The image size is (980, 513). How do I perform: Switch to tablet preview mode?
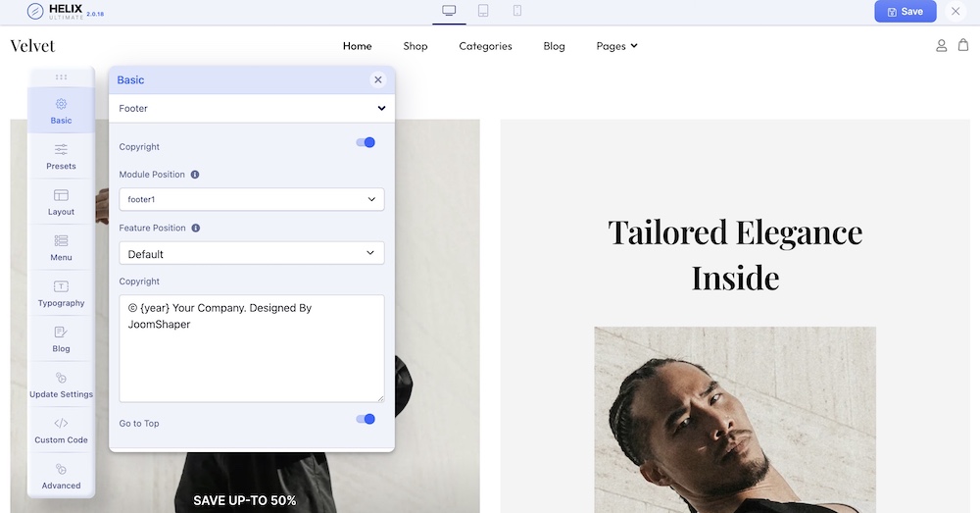coord(483,11)
